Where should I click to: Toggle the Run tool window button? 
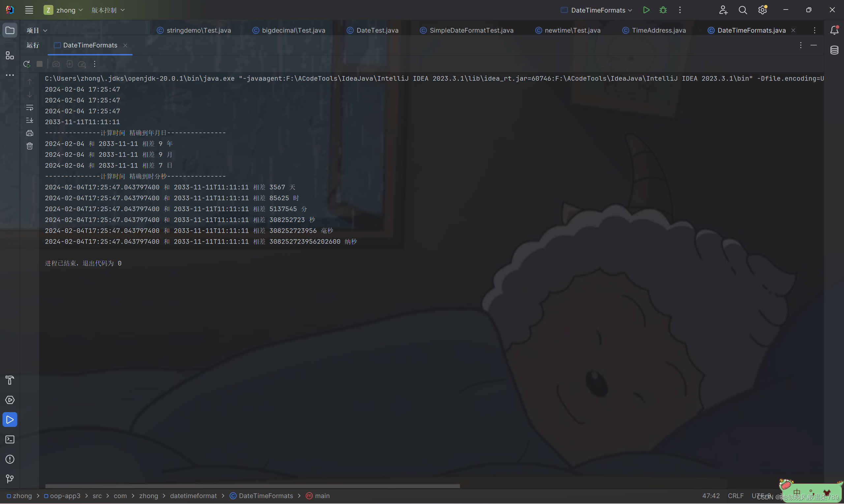10,419
